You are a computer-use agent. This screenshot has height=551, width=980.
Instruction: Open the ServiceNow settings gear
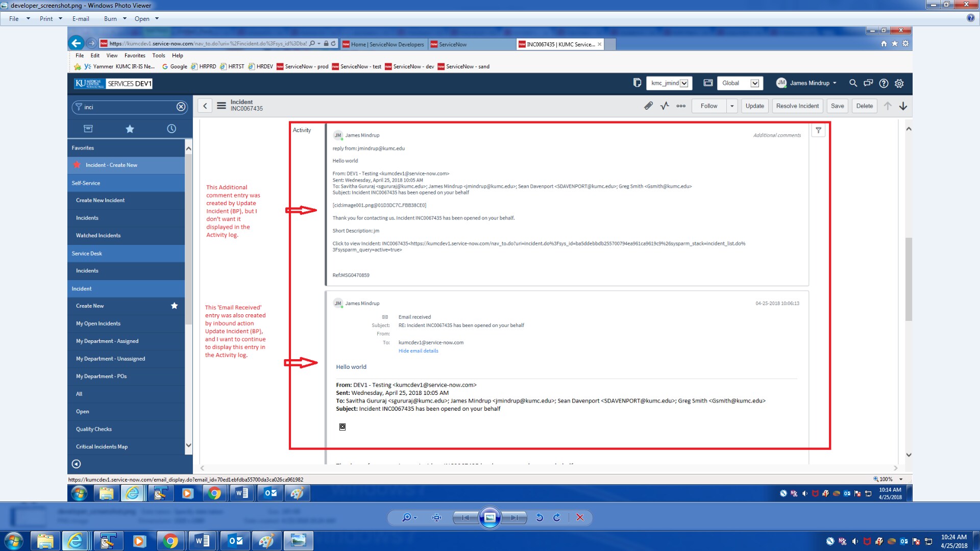tap(899, 83)
